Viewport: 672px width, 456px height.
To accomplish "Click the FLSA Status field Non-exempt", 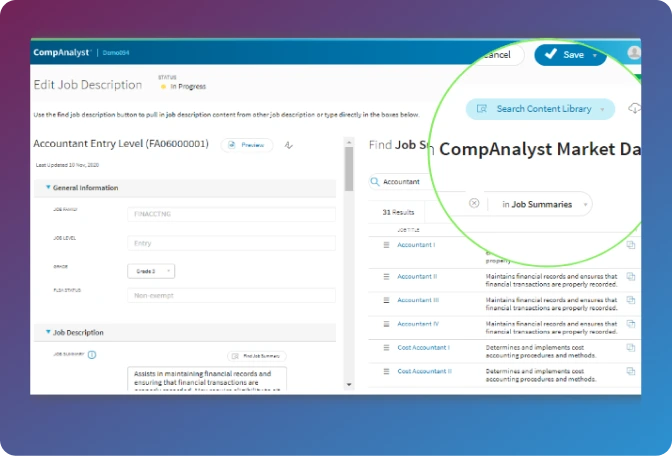I will (x=231, y=296).
